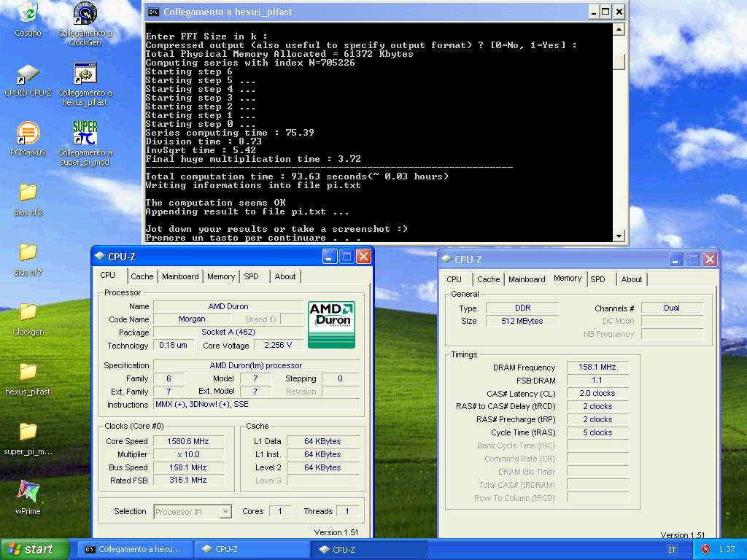Click console scrollbar down arrow

point(619,236)
